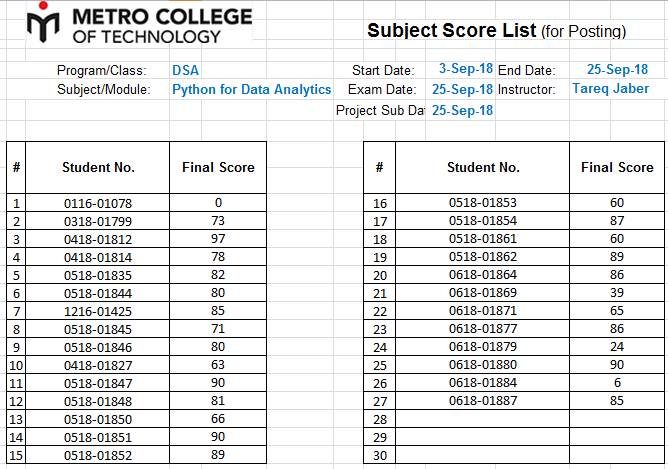The width and height of the screenshot is (668, 469).
Task: Select student number 0518-01850
Action: (x=98, y=420)
